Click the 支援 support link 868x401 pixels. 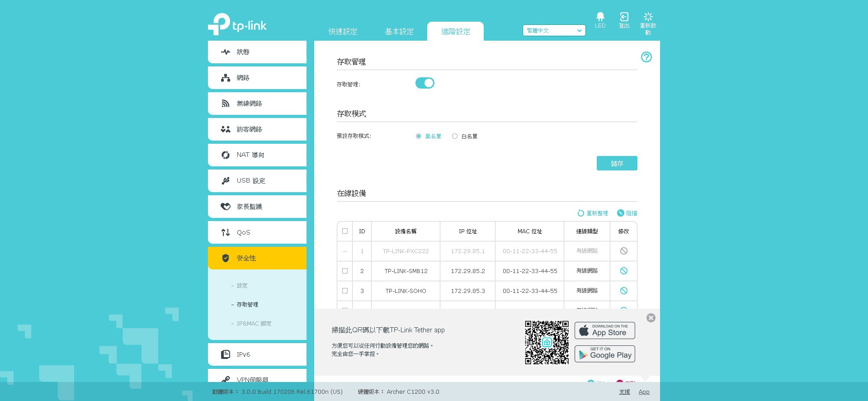pyautogui.click(x=624, y=392)
